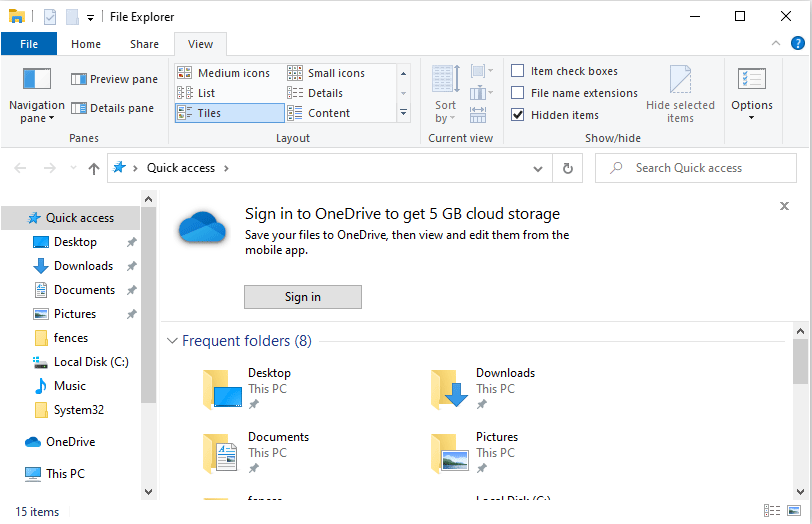
Task: Click the navigation pane scrollbar thumb
Action: [x=149, y=304]
